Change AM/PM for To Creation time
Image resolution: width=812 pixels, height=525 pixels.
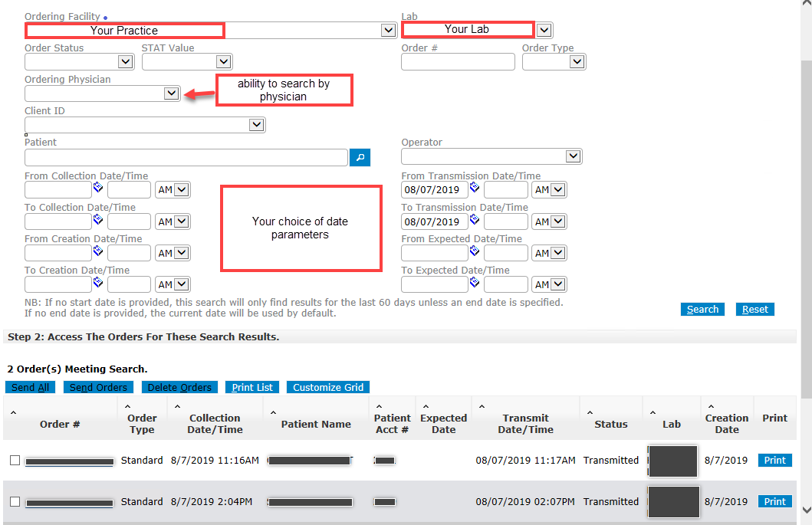point(173,285)
